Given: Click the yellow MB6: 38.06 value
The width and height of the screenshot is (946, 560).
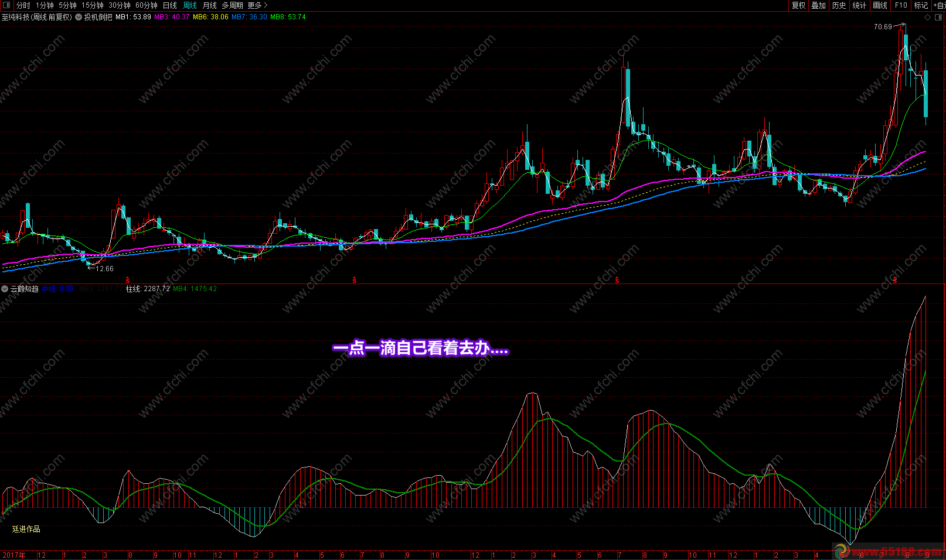Looking at the screenshot, I should coord(210,17).
